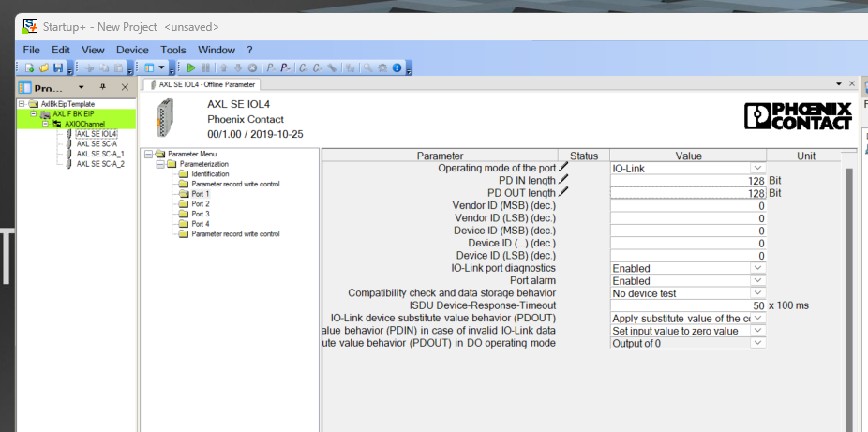The width and height of the screenshot is (868, 432).
Task: Click the Status column header
Action: point(584,156)
